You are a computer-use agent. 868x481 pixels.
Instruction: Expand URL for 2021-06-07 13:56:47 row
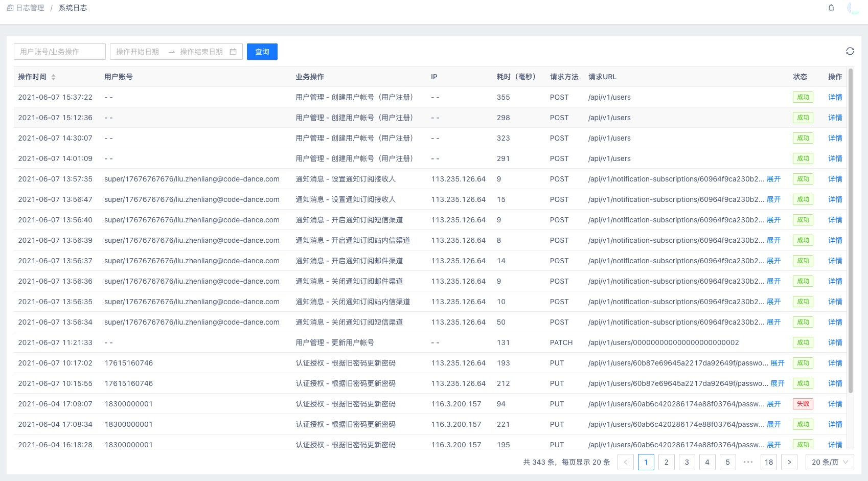pos(773,199)
